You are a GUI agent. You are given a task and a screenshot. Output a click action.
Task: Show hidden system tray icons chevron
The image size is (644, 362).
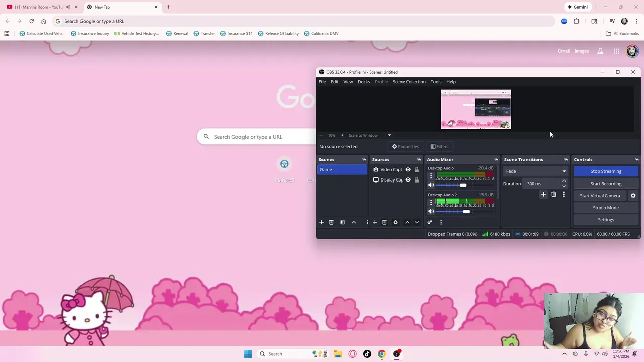click(x=564, y=354)
